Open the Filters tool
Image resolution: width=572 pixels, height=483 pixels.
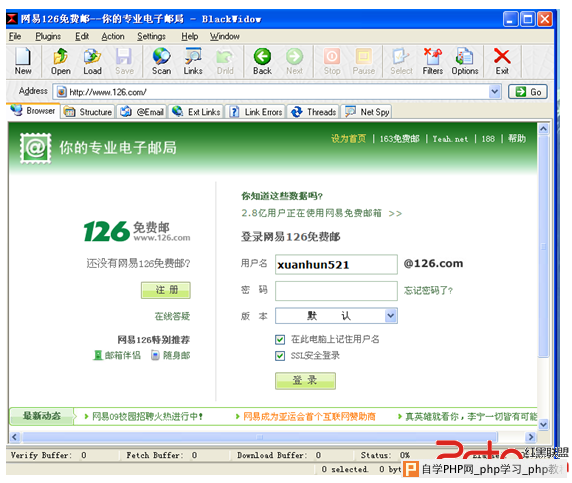click(433, 61)
